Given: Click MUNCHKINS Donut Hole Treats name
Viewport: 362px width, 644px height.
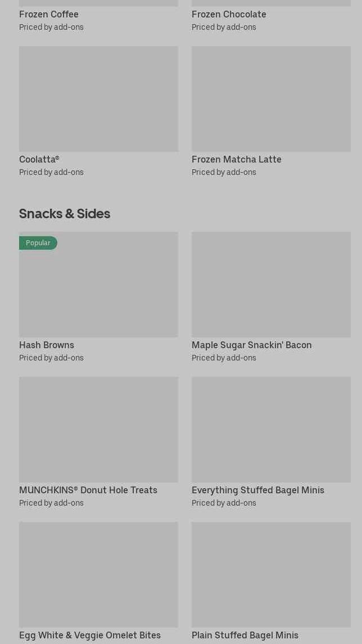Looking at the screenshot, I should click(x=88, y=490).
